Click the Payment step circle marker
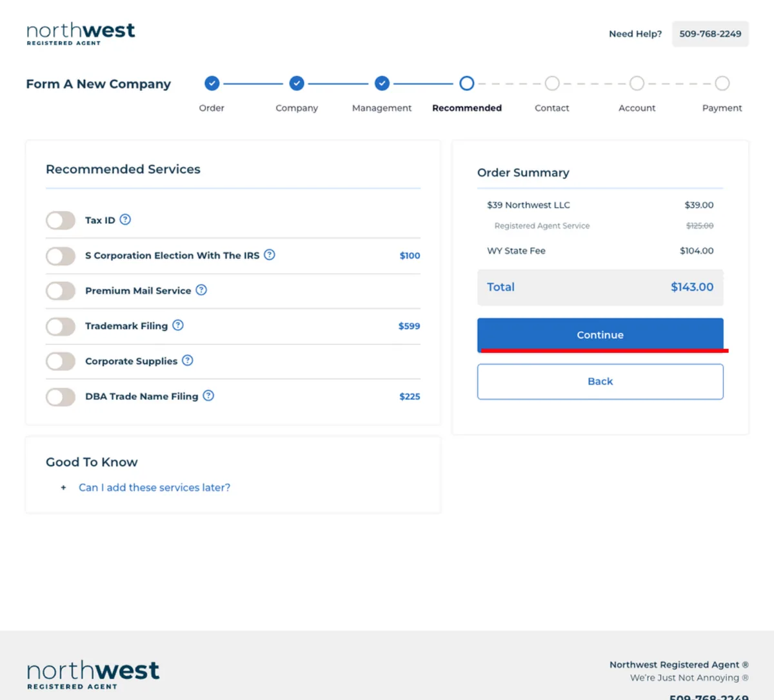This screenshot has height=700, width=774. (722, 83)
